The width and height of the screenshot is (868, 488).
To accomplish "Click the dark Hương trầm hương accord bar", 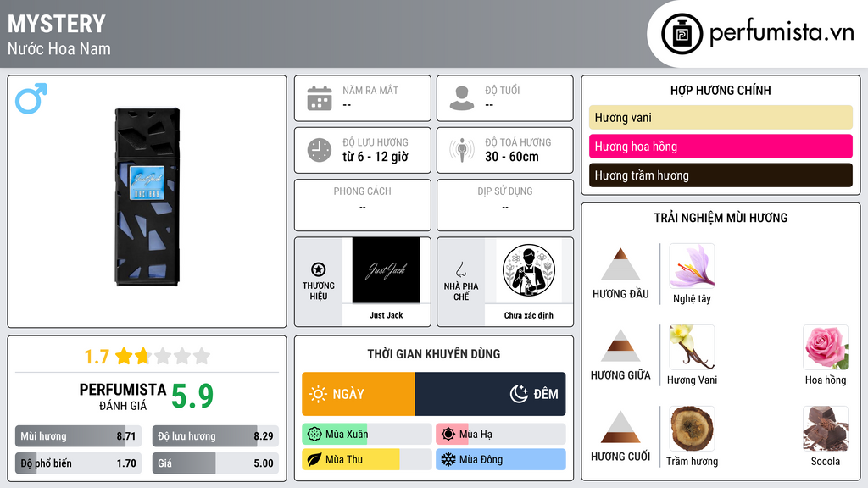I will point(721,175).
